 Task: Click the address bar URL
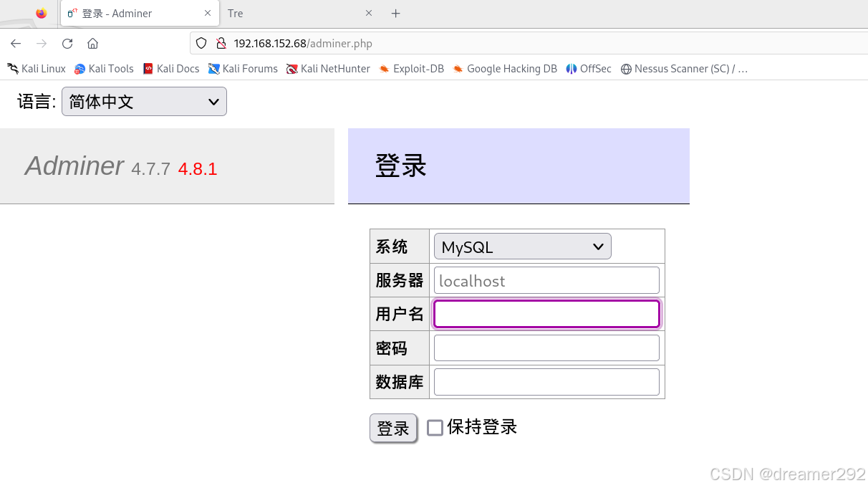[303, 44]
